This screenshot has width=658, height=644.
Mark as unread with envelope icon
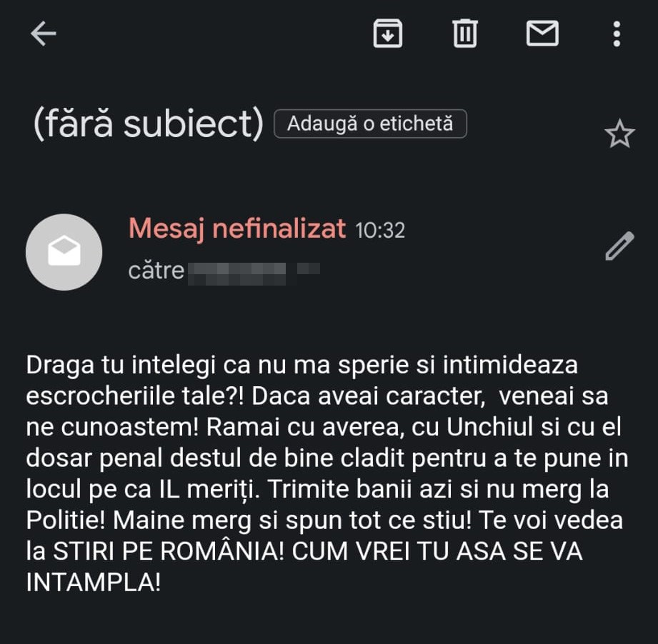click(542, 33)
